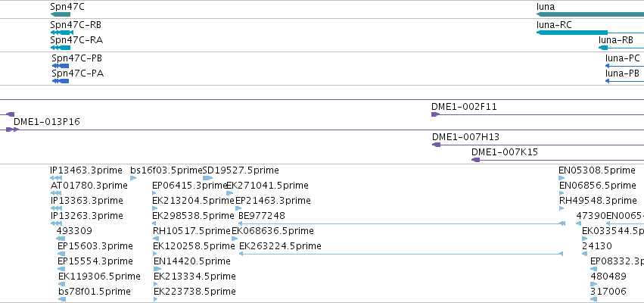Viewport: 644px width, 303px height.
Task: Click the EN05308.5prime EST marker
Action: click(x=562, y=178)
